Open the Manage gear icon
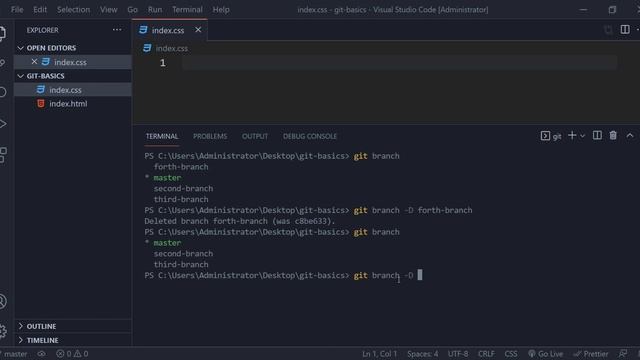Screen dimensions: 640x360 [2, 331]
